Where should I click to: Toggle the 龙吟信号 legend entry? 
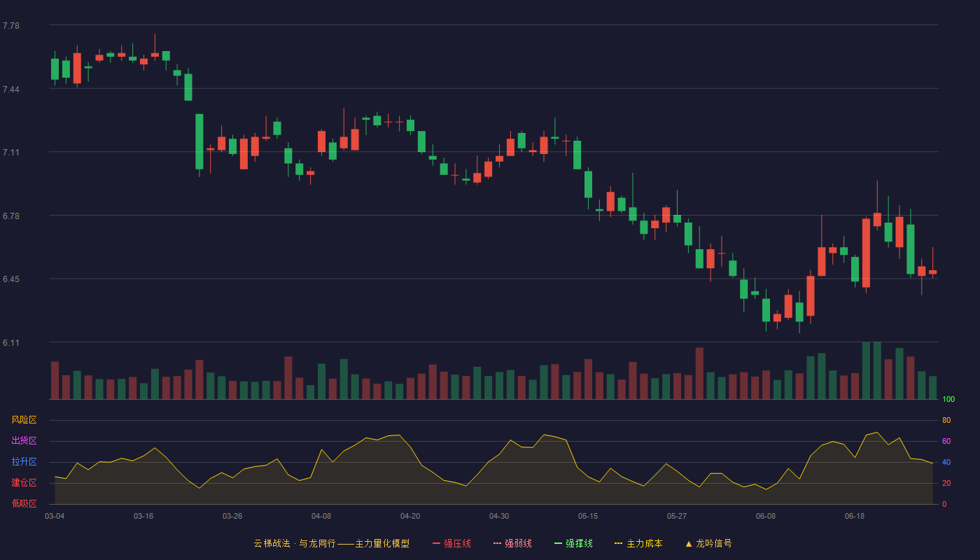point(708,543)
